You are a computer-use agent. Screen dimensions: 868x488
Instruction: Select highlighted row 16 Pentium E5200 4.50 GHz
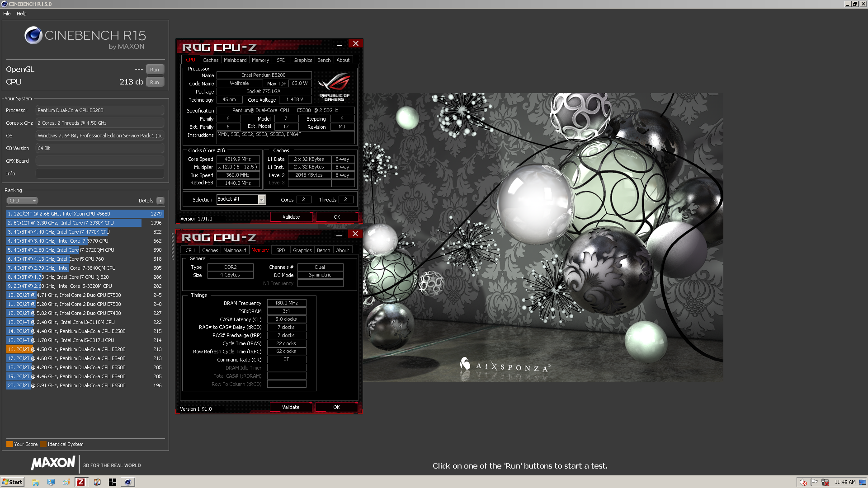pyautogui.click(x=85, y=349)
